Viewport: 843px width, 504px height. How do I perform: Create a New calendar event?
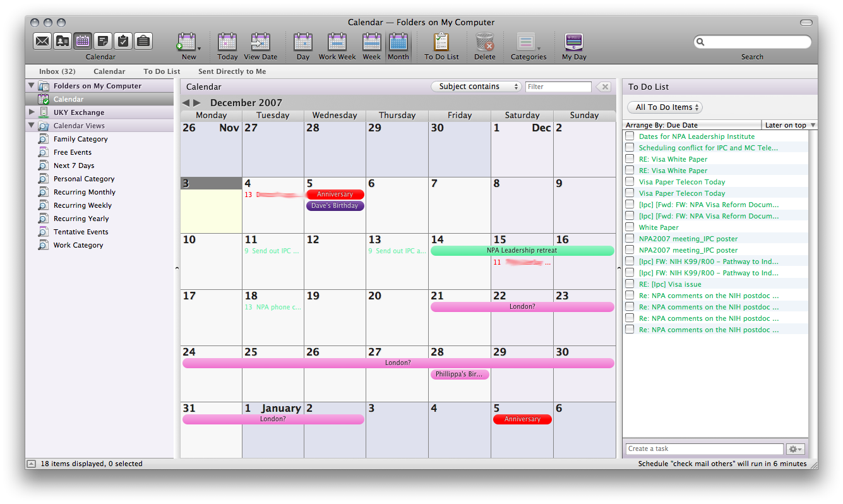(188, 45)
